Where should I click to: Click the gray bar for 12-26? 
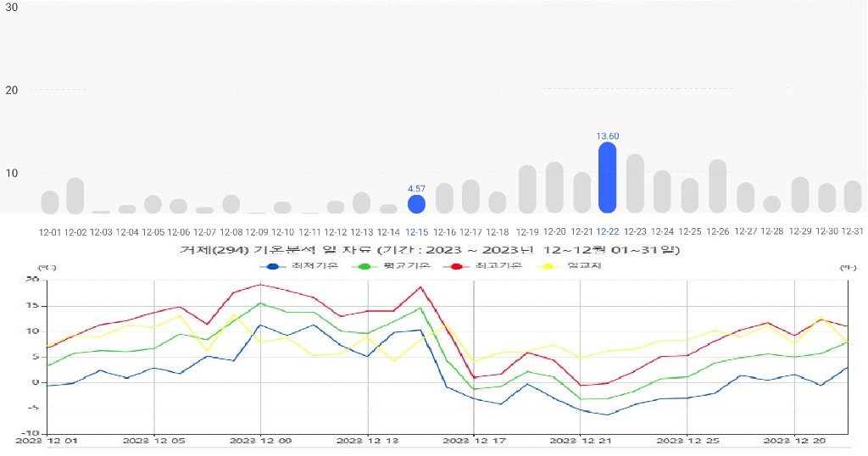[717, 186]
